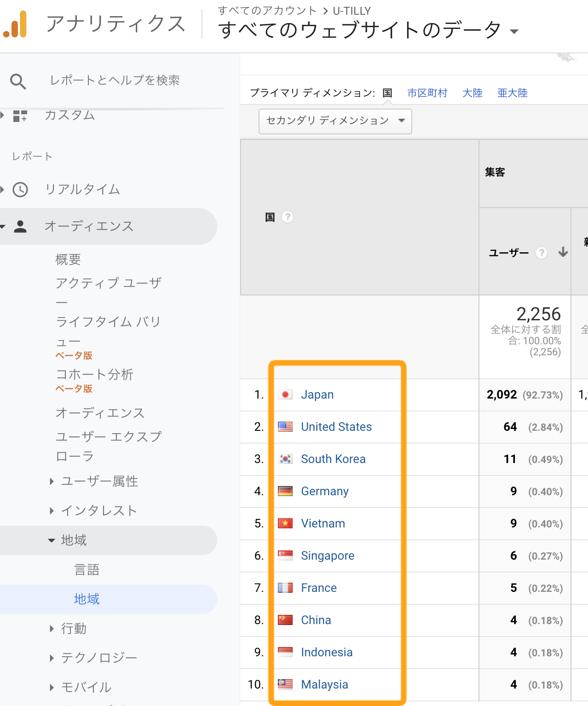Click help icon next to ユーザー column

pyautogui.click(x=542, y=253)
